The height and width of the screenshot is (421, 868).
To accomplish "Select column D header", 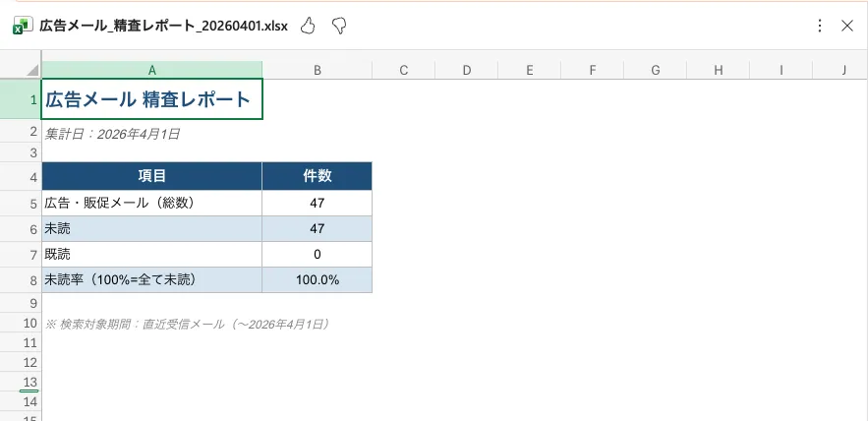I will [x=466, y=70].
